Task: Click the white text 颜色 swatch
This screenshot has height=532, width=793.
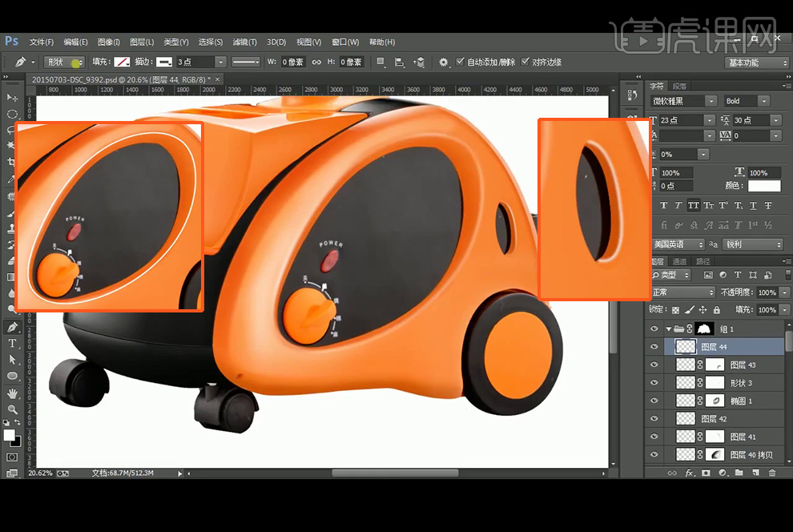Action: [763, 186]
